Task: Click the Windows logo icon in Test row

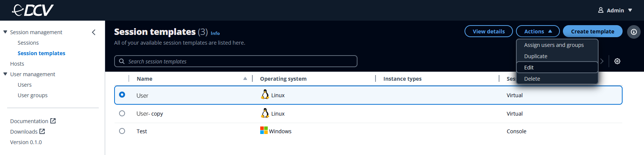Action: coord(264,131)
